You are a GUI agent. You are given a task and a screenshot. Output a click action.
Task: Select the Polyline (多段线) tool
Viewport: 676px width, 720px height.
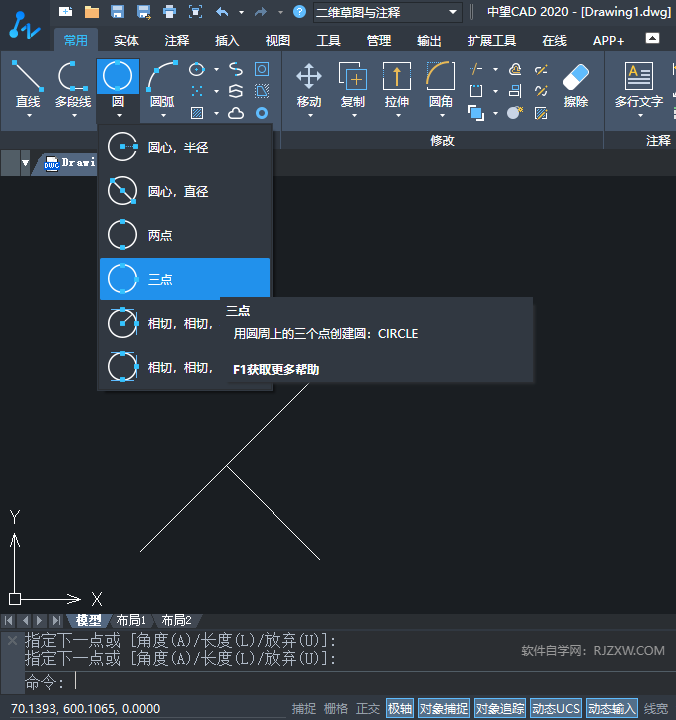click(x=73, y=84)
